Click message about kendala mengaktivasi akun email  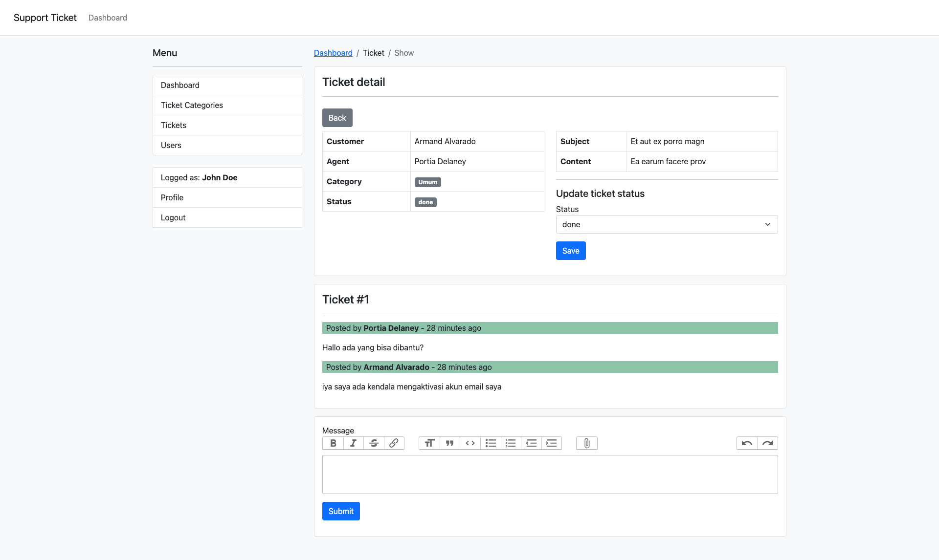411,387
